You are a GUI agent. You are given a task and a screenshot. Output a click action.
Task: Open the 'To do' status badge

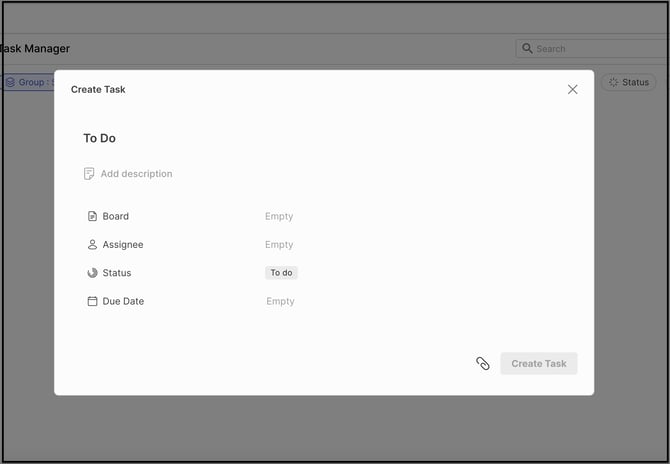tap(281, 273)
